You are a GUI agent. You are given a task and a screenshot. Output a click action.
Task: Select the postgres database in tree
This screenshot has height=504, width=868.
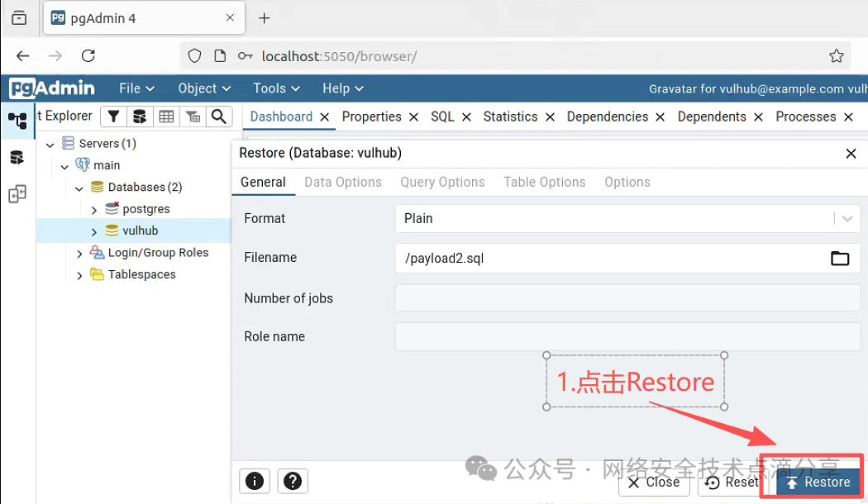click(x=146, y=209)
